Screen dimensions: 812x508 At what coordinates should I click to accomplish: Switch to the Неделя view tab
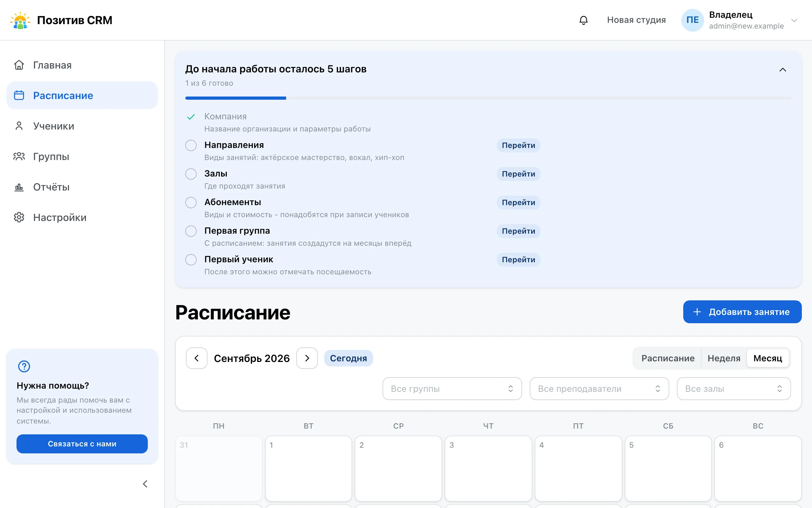724,358
